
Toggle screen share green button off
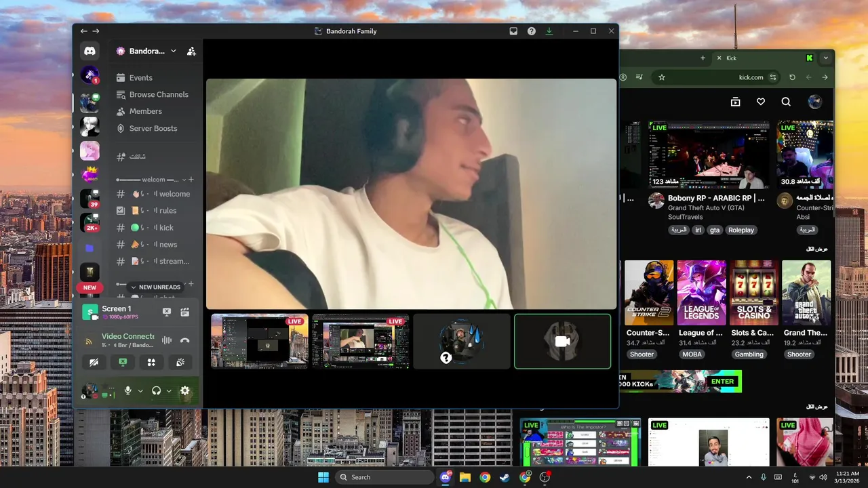click(x=123, y=363)
